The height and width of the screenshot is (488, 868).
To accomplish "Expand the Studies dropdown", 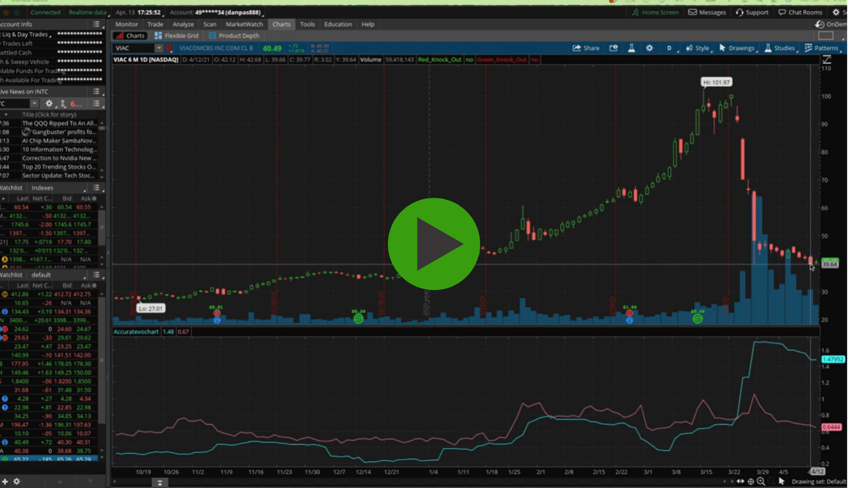I will pyautogui.click(x=780, y=48).
